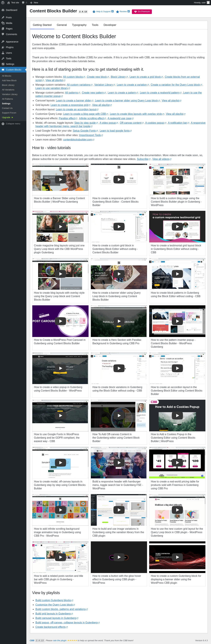The height and width of the screenshot is (644, 211).
Task: Switch to the Developer tab
Action: point(110,25)
